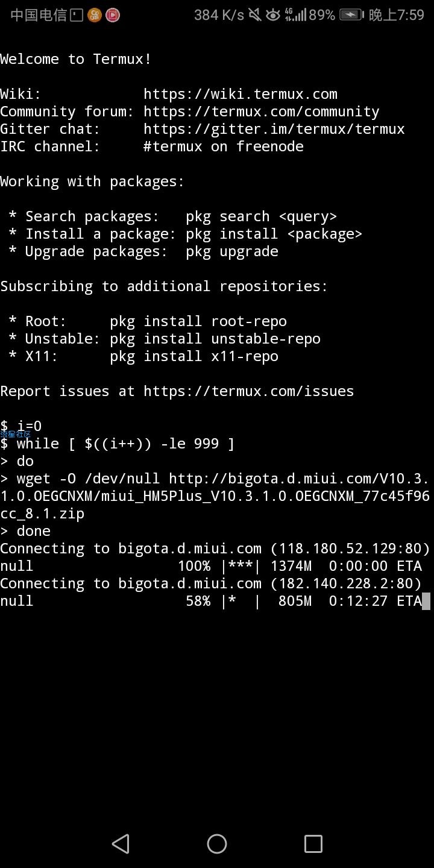434x868 pixels.
Task: Tap the 4G signal strength icon
Action: pos(295,15)
